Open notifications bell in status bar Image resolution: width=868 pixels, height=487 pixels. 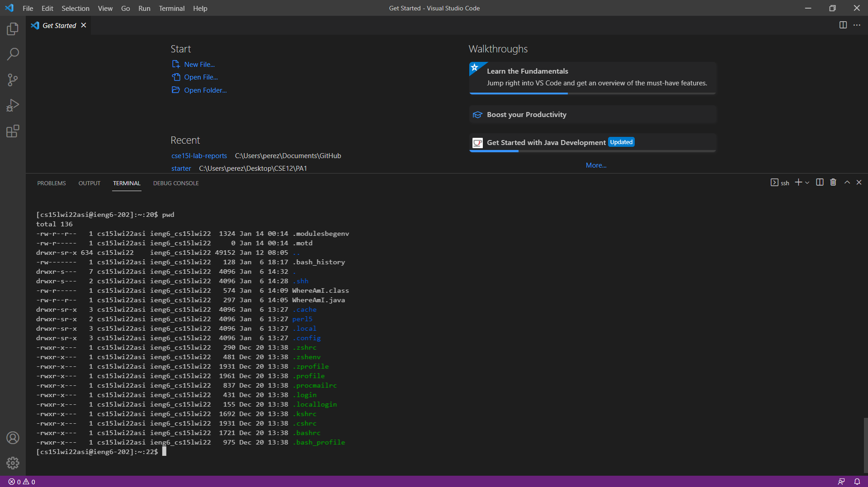[857, 482]
